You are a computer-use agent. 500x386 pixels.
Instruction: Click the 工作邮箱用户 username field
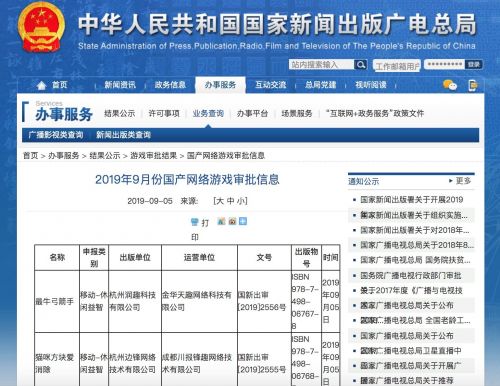coord(397,66)
